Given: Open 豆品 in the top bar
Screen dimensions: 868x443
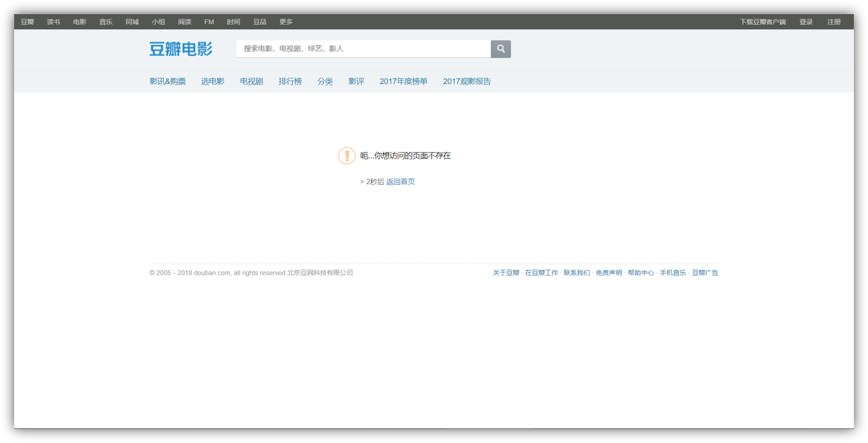Looking at the screenshot, I should point(260,22).
